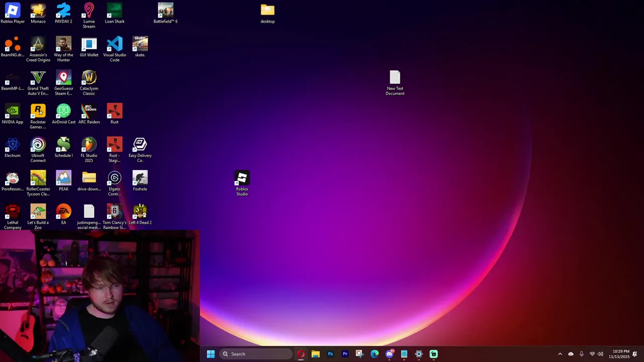This screenshot has height=362, width=644.
Task: Select Assassin's Creed Origins icon
Action: (x=38, y=49)
